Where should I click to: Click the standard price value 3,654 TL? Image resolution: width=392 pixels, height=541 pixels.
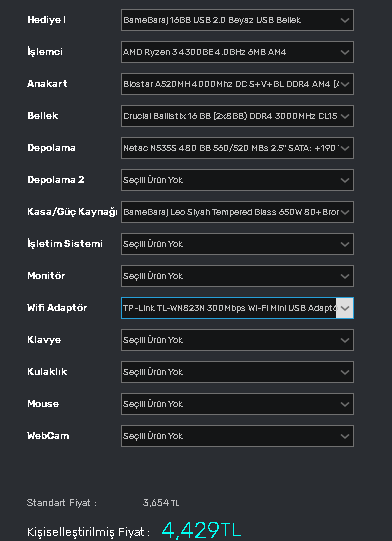pyautogui.click(x=161, y=503)
